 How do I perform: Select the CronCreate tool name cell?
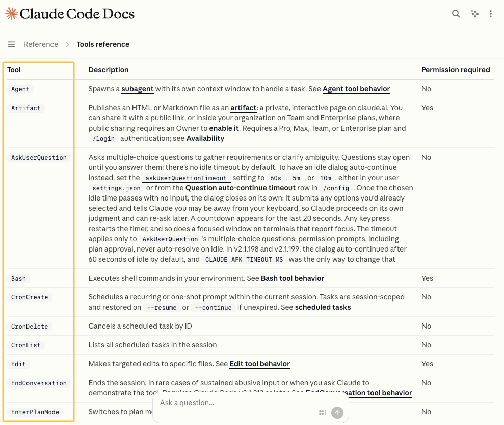(30, 297)
